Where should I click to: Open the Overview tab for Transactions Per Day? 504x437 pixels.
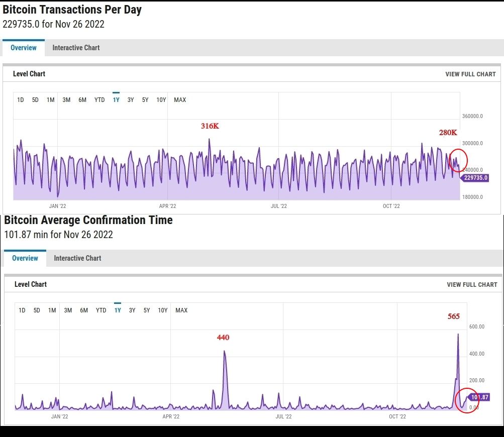pos(24,48)
